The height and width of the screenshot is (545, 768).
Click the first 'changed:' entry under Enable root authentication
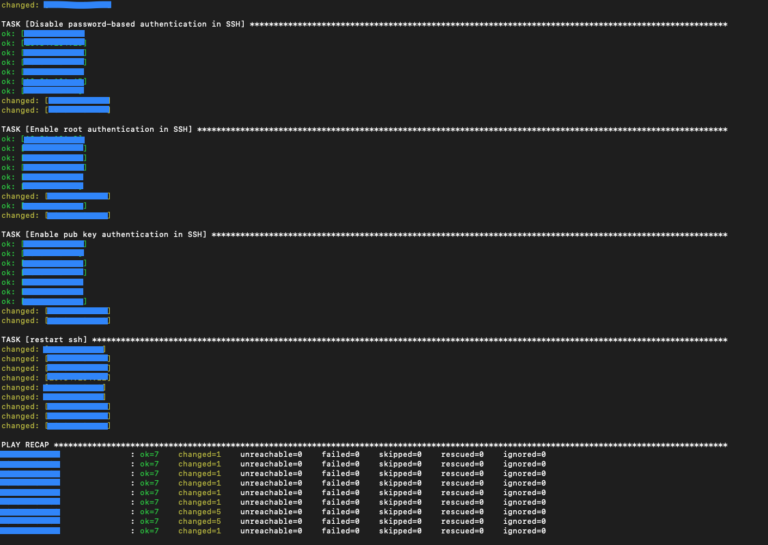tap(56, 196)
